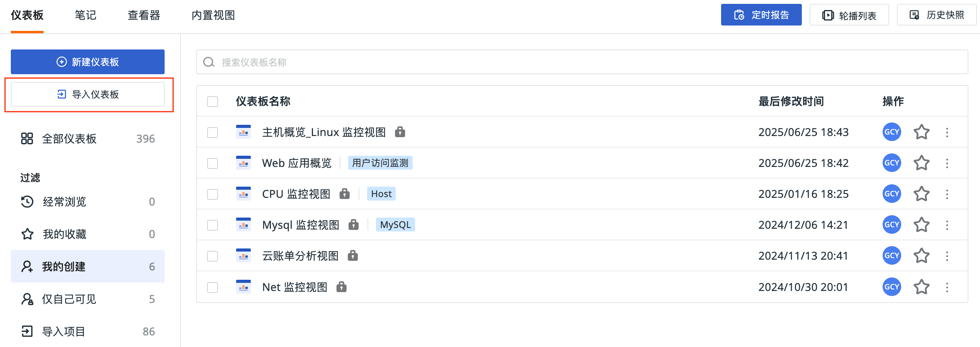980x347 pixels.
Task: Star the CPU 监控视图 dashboard
Action: click(x=921, y=194)
